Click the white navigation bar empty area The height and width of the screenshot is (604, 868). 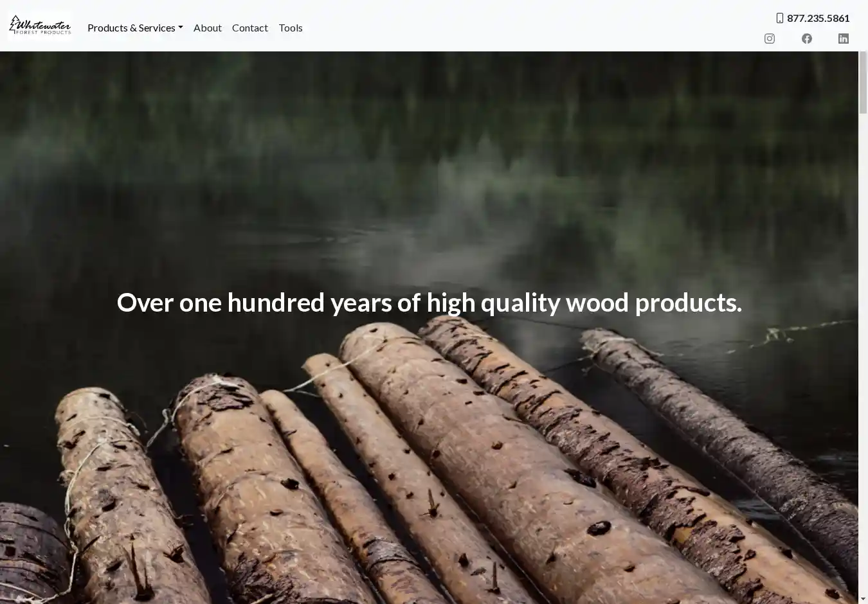click(514, 26)
